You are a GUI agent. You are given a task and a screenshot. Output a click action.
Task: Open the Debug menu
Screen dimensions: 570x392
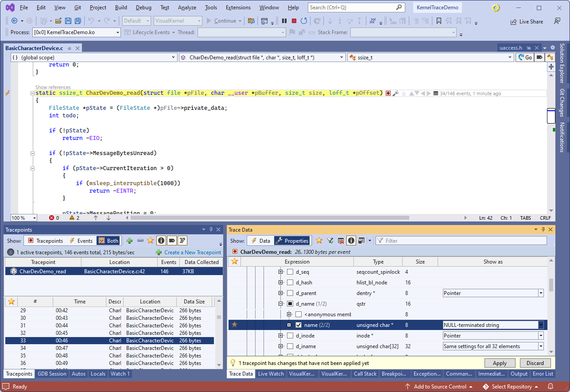point(143,8)
